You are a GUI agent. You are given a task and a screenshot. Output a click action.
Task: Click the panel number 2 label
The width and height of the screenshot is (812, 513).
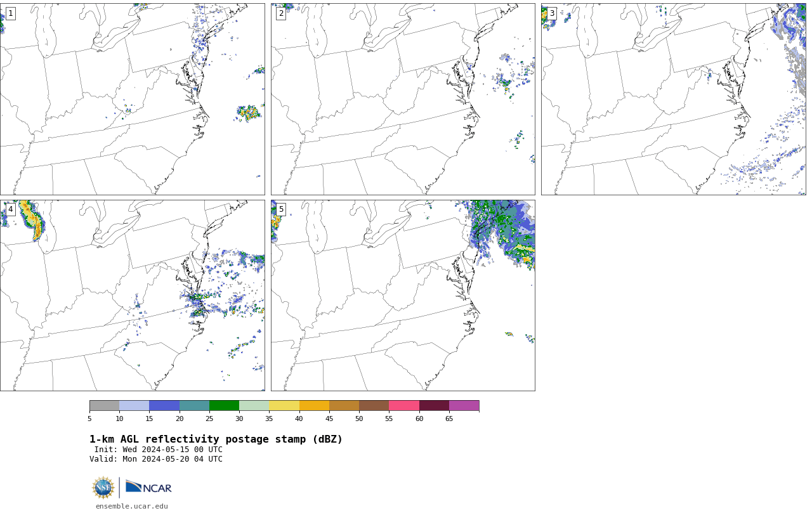point(281,13)
